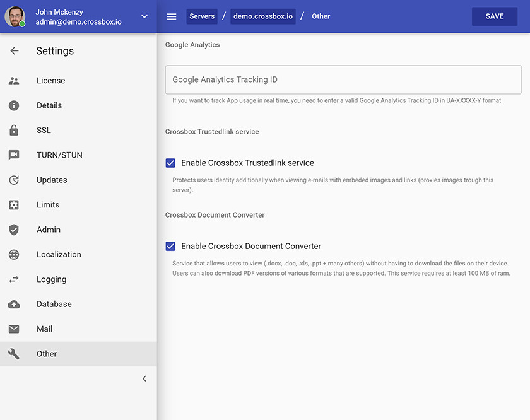Click the Logging arrows icon
530x420 pixels.
[14, 279]
